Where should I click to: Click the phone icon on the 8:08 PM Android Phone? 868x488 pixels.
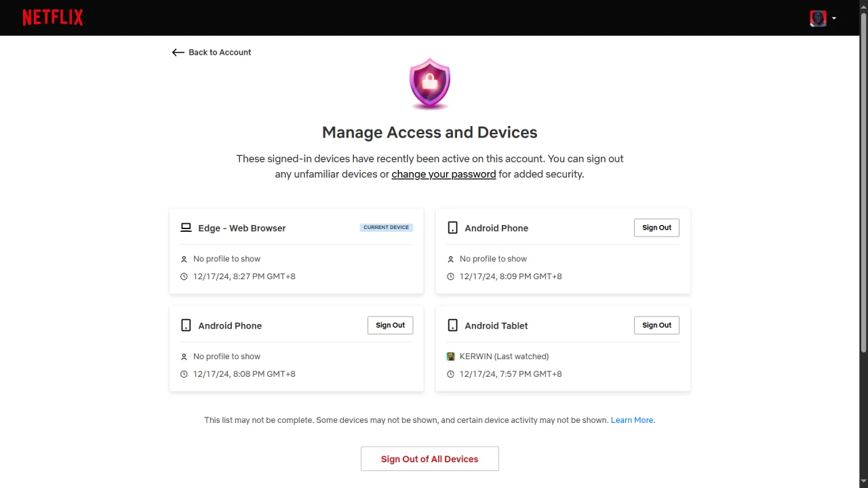click(x=186, y=325)
